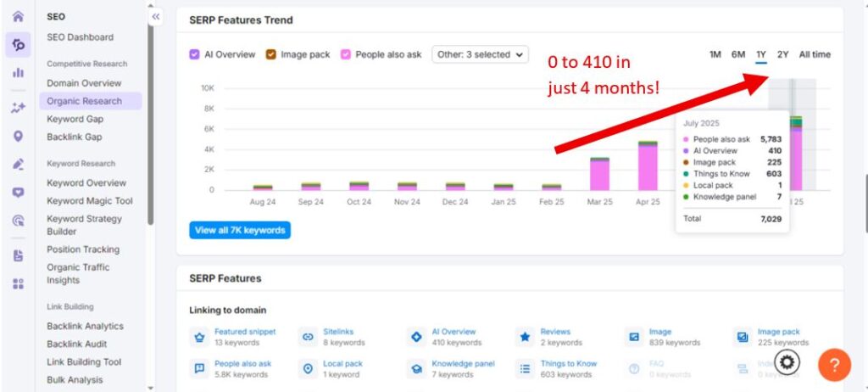Image resolution: width=868 pixels, height=392 pixels.
Task: Click the Things to Know link
Action: pyautogui.click(x=569, y=364)
